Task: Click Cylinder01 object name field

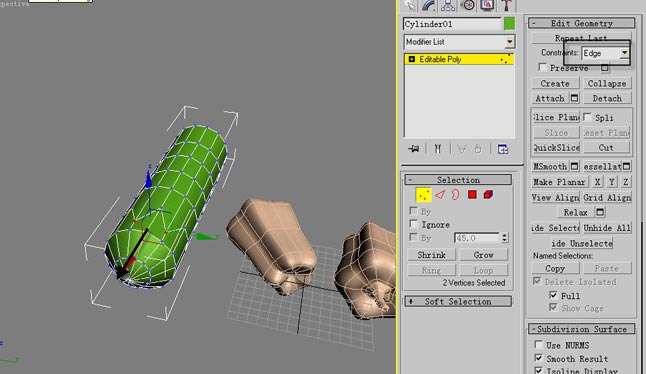Action: pos(452,24)
